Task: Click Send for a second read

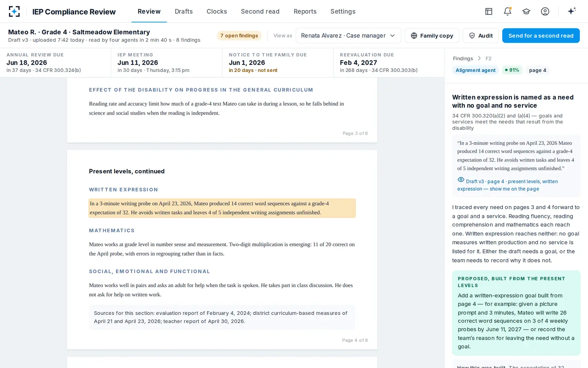Action: [x=541, y=36]
